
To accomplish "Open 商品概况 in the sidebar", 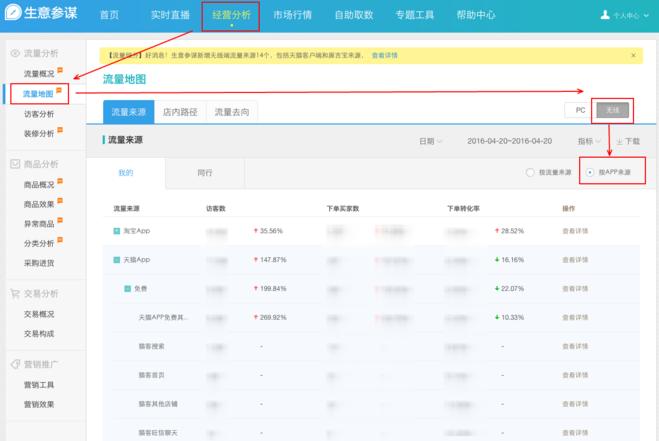I will [39, 185].
